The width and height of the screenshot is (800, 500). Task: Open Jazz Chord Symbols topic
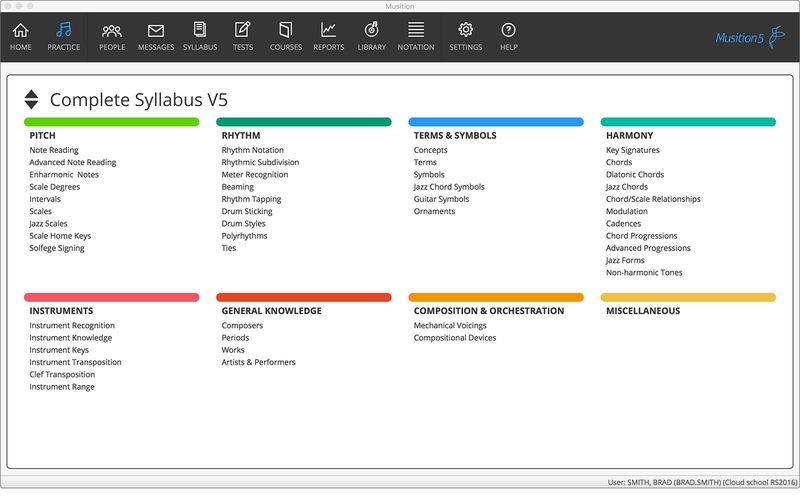(449, 187)
